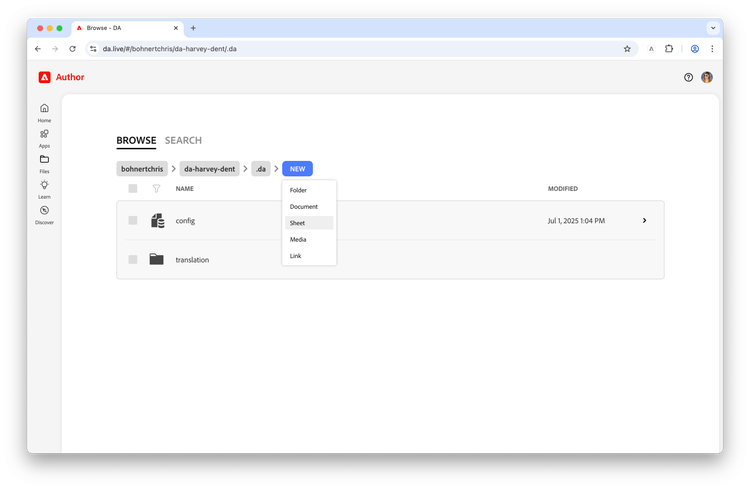This screenshot has width=750, height=489.
Task: Click the .da breadcrumb
Action: pos(261,169)
